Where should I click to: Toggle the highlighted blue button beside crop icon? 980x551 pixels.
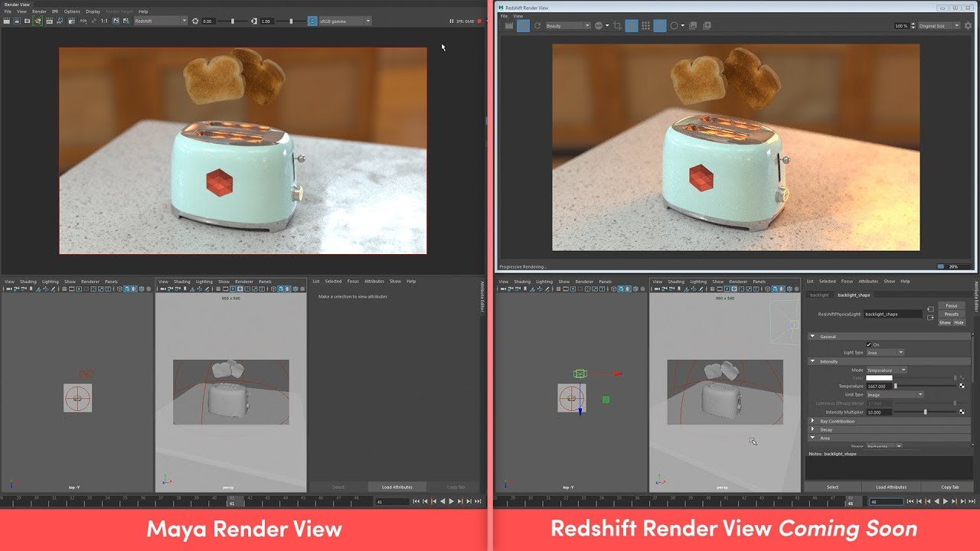click(632, 26)
